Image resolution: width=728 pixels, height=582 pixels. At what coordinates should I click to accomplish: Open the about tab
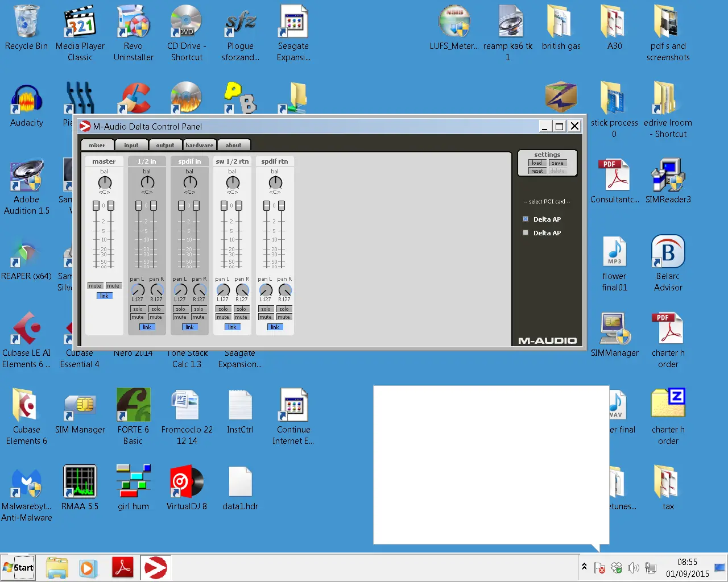click(234, 145)
